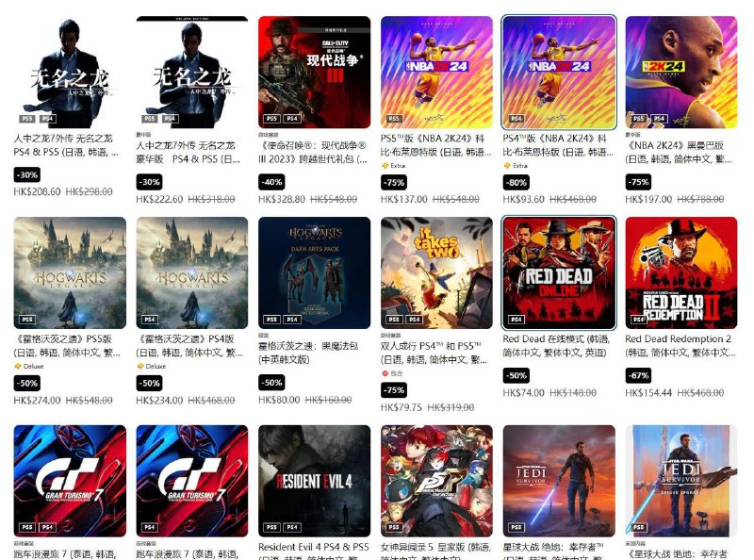Click the It Takes Two game cover
The width and height of the screenshot is (754, 560).
(436, 272)
